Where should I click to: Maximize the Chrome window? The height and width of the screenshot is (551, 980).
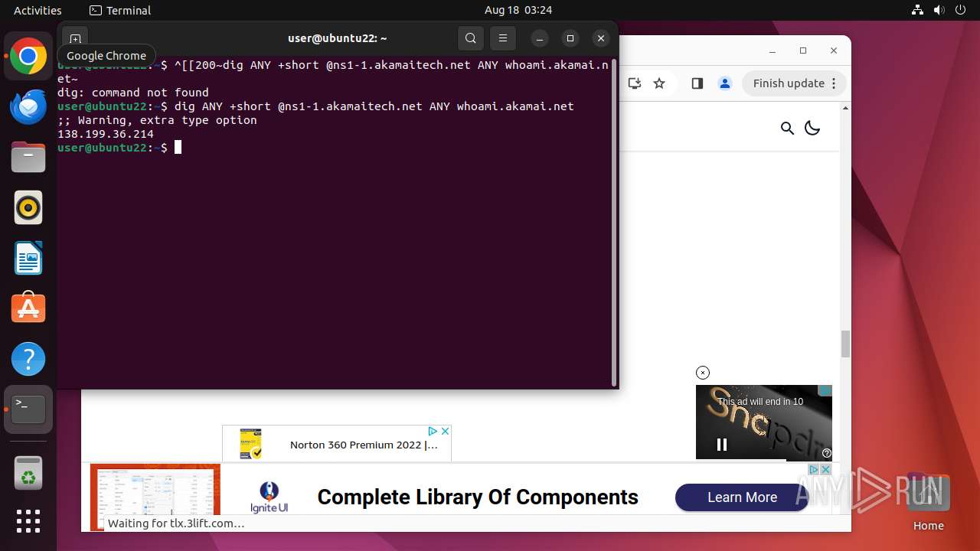coord(803,51)
